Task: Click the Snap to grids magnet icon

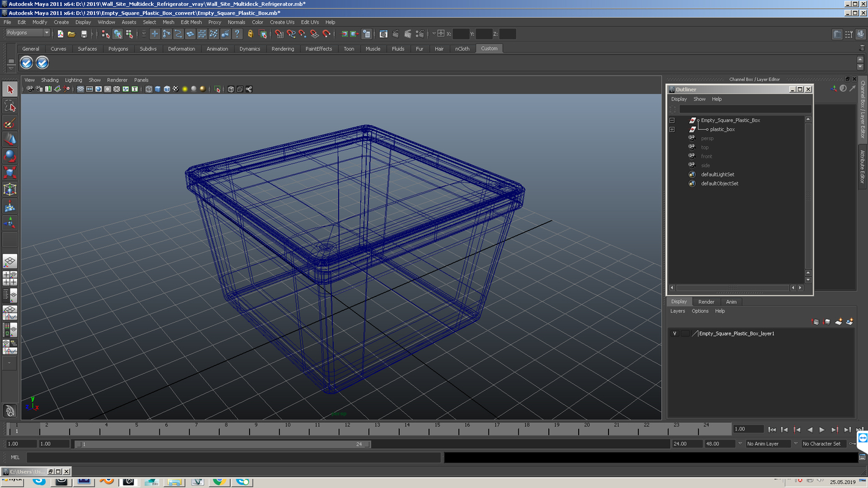Action: tap(280, 34)
